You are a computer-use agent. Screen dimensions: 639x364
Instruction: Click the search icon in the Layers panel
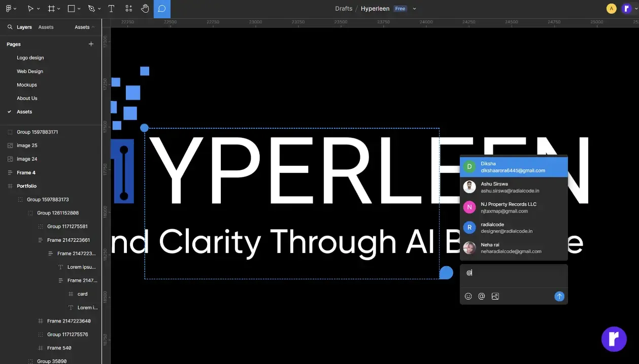10,27
